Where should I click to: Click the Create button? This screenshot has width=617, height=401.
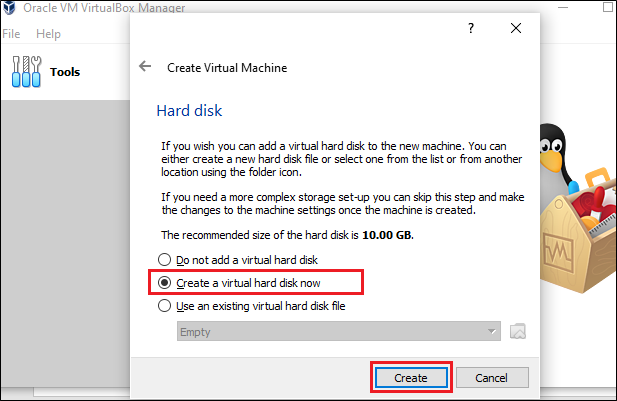click(x=411, y=378)
